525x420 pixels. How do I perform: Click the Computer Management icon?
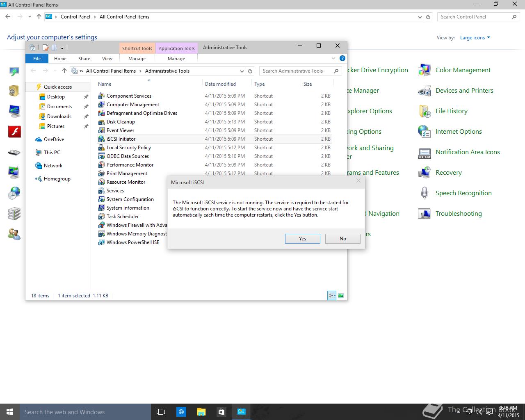[101, 105]
